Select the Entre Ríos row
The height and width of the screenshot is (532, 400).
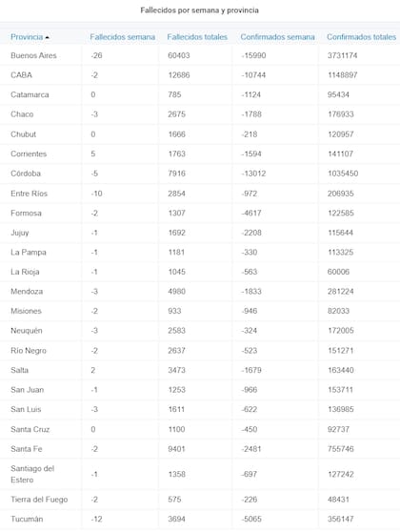pos(200,194)
